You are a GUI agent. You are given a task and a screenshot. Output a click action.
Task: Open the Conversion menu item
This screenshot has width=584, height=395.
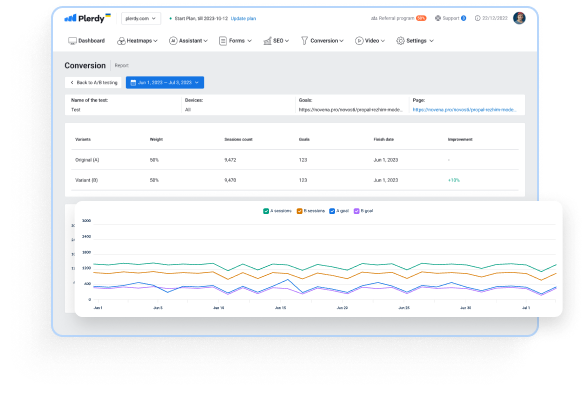coord(323,41)
